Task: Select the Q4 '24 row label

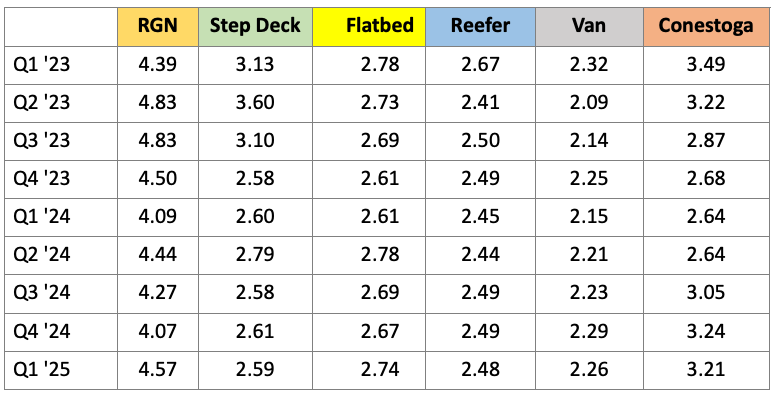Action: point(42,331)
